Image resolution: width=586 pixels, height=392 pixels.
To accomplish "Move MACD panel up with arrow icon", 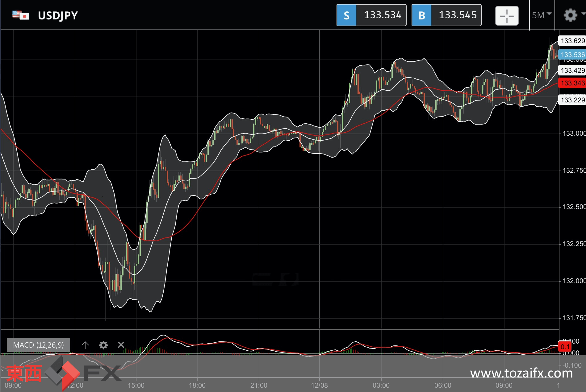I will (85, 345).
